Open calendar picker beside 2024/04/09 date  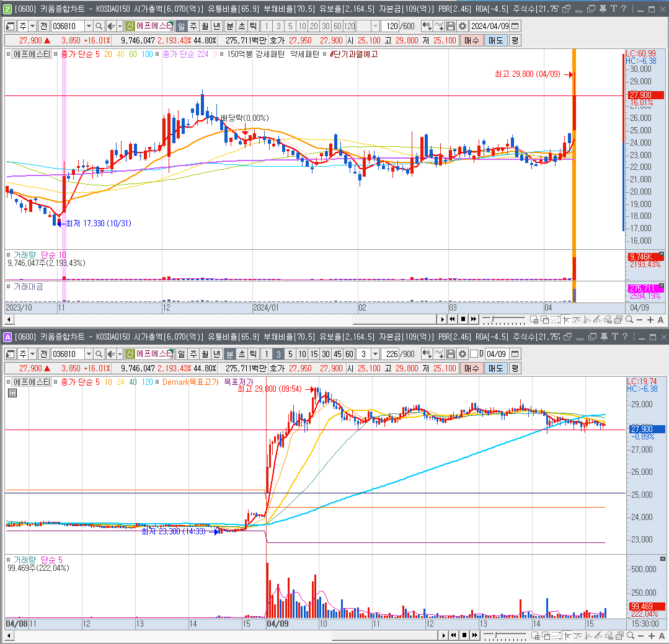click(x=515, y=27)
